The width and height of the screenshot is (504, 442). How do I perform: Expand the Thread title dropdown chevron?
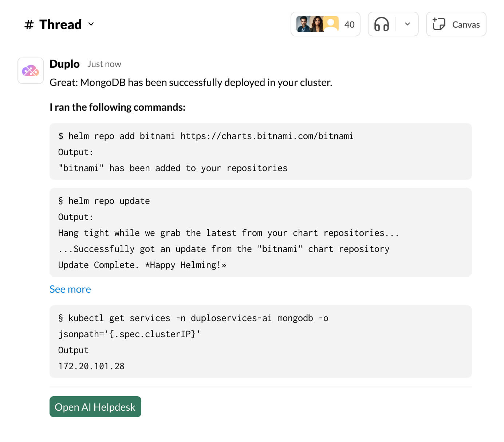coord(91,24)
